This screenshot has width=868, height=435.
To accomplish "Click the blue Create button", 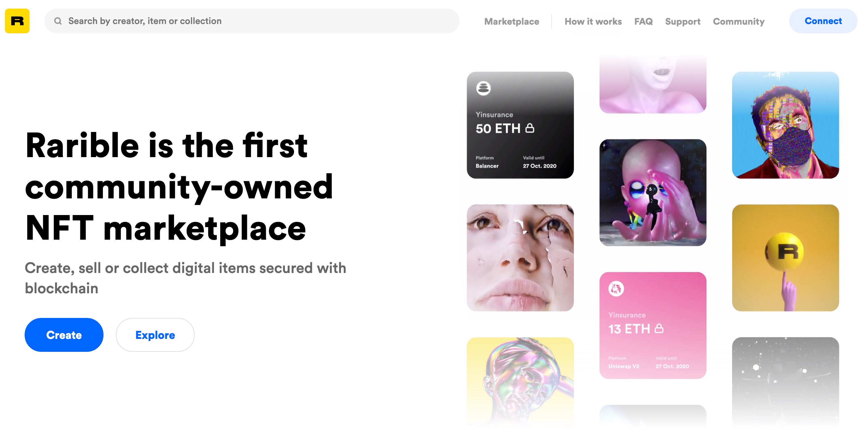I will pos(64,335).
